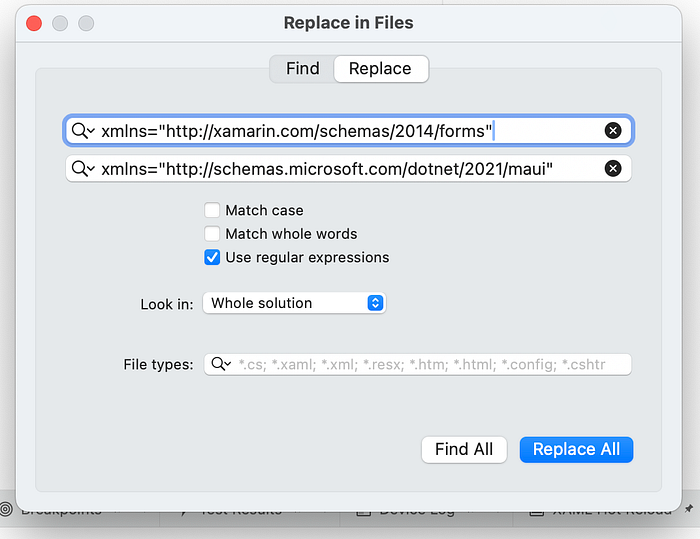Enable Match whole words option
700x539 pixels.
tap(212, 234)
